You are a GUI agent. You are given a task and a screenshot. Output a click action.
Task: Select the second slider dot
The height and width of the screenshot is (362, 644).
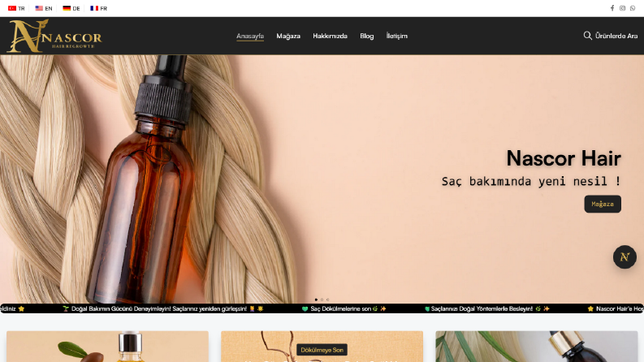pyautogui.click(x=322, y=300)
